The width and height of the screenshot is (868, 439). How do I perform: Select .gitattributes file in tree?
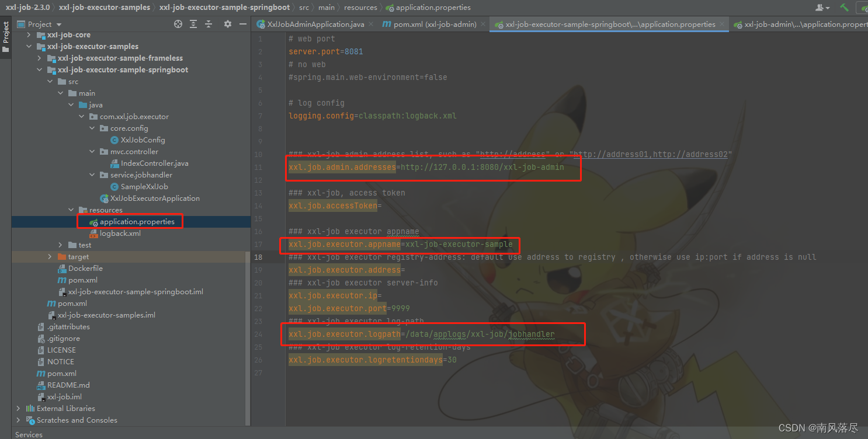[x=68, y=327]
